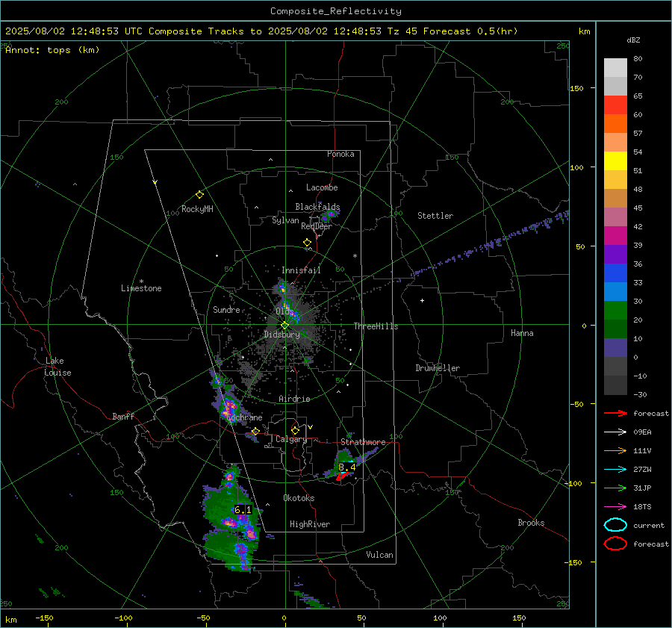Click the Limestone label
The image size is (672, 628).
pos(141,288)
